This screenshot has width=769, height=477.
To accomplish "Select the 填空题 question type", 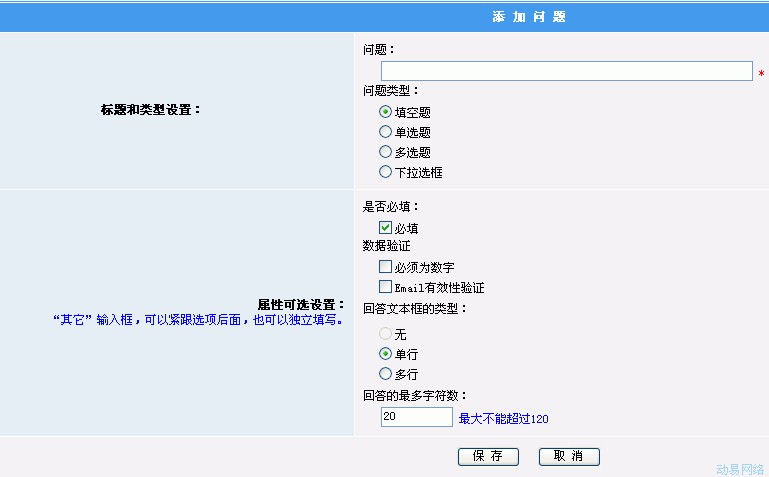I will coord(385,112).
